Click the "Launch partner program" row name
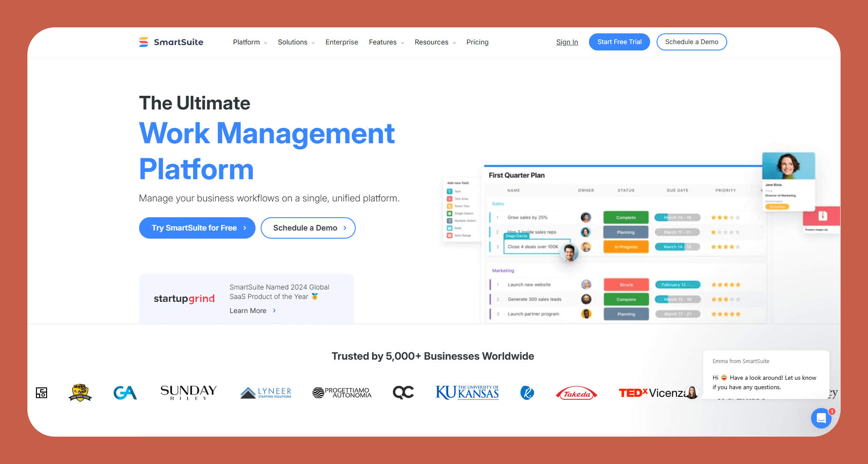The width and height of the screenshot is (868, 464). [x=533, y=314]
